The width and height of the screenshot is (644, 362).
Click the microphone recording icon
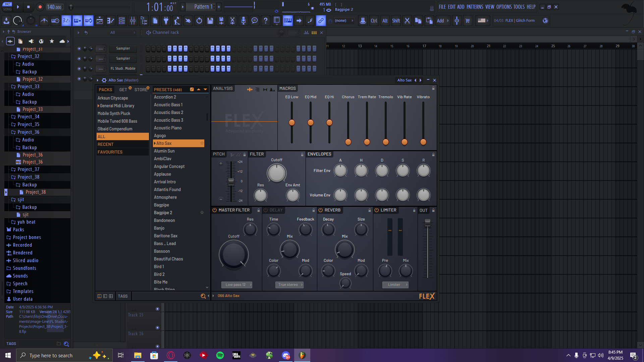tap(244, 21)
